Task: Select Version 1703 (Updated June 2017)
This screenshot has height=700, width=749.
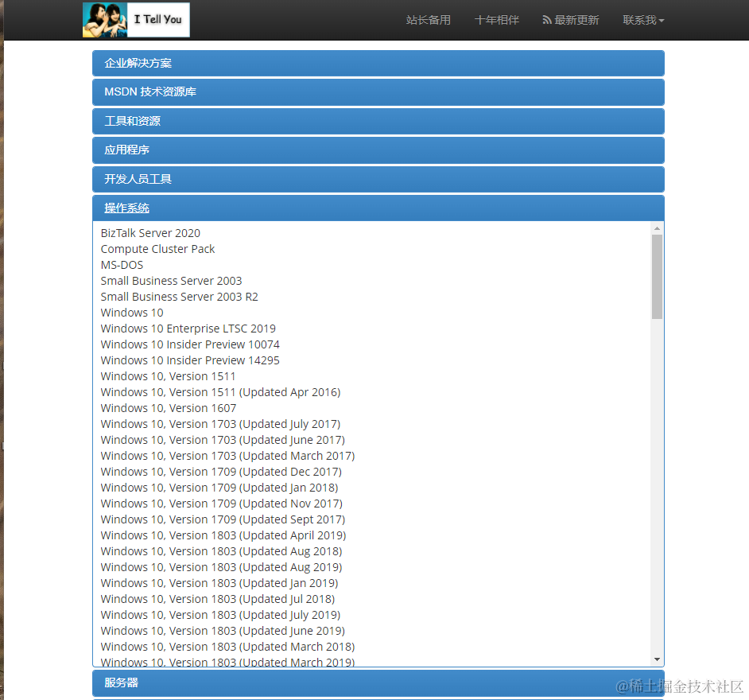Action: [223, 440]
